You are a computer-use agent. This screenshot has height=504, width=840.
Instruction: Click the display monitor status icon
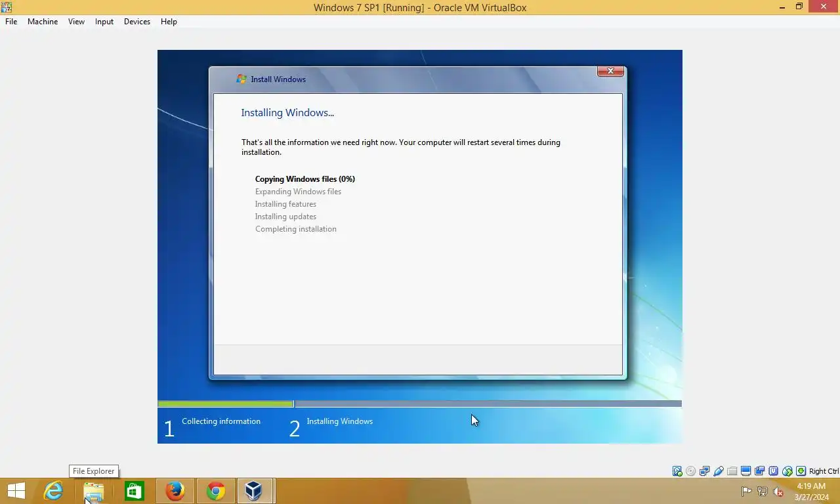745,471
